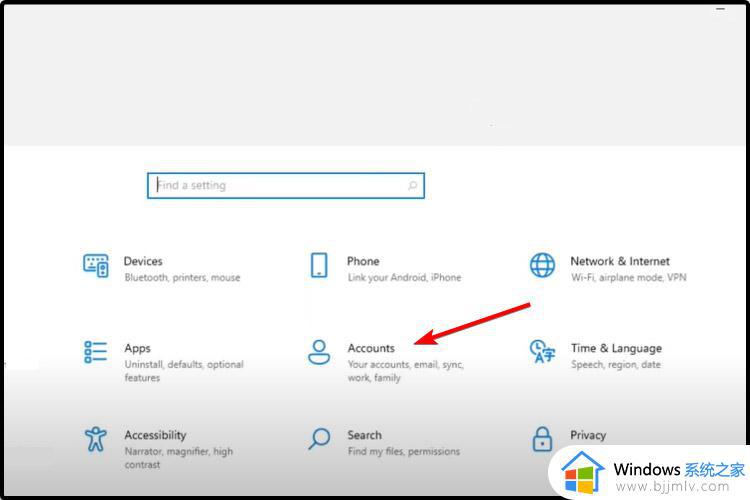750x500 pixels.
Task: Open Accounts settings title
Action: (371, 348)
